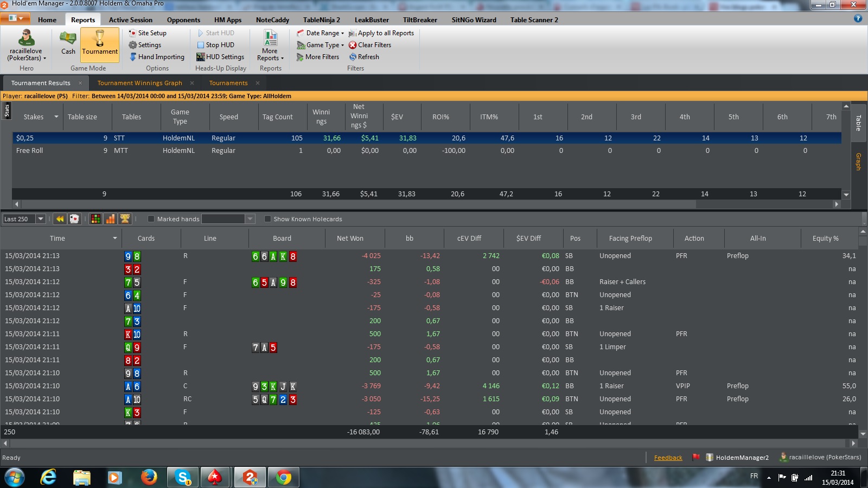
Task: Open the Windows Start button
Action: 15,477
